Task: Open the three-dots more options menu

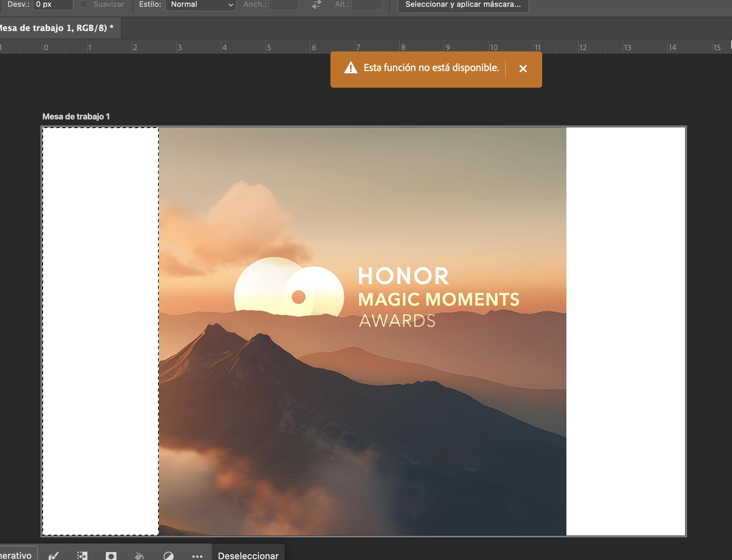Action: (x=197, y=556)
